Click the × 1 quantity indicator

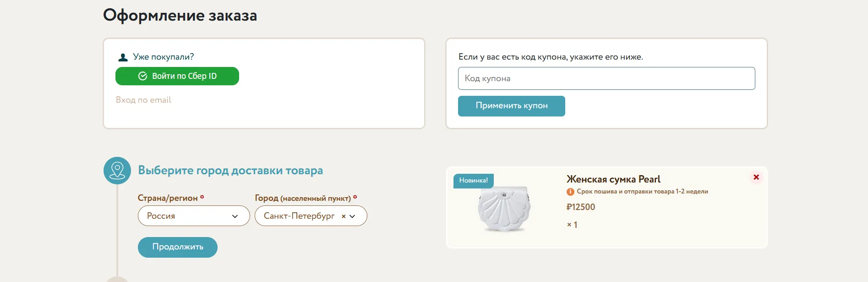(572, 225)
